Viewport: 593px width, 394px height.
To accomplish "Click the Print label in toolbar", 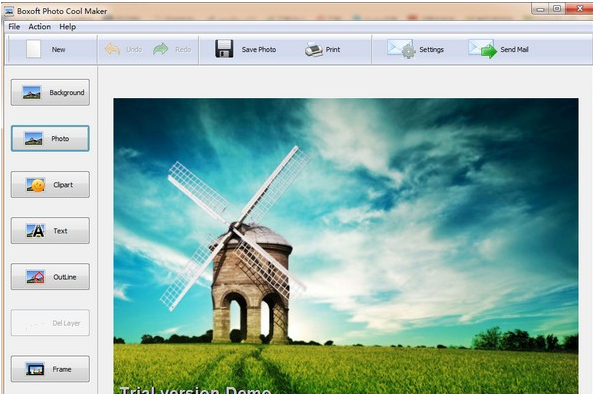I will pos(333,50).
